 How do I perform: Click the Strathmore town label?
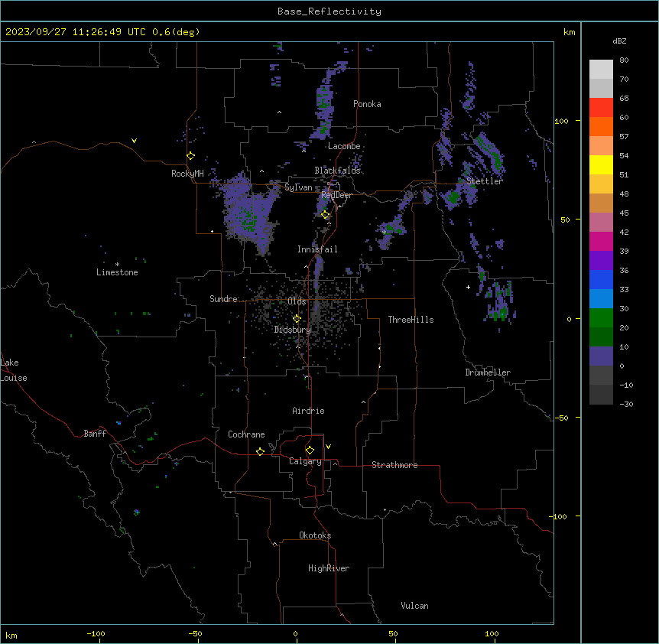pyautogui.click(x=394, y=465)
